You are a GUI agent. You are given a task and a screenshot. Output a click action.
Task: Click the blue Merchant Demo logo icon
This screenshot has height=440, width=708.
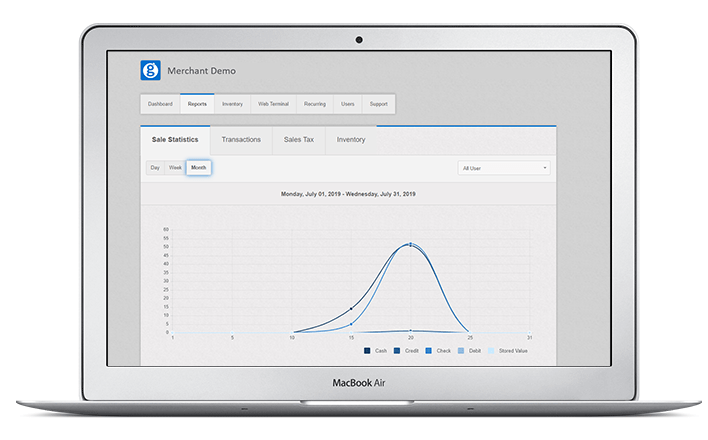pyautogui.click(x=150, y=70)
